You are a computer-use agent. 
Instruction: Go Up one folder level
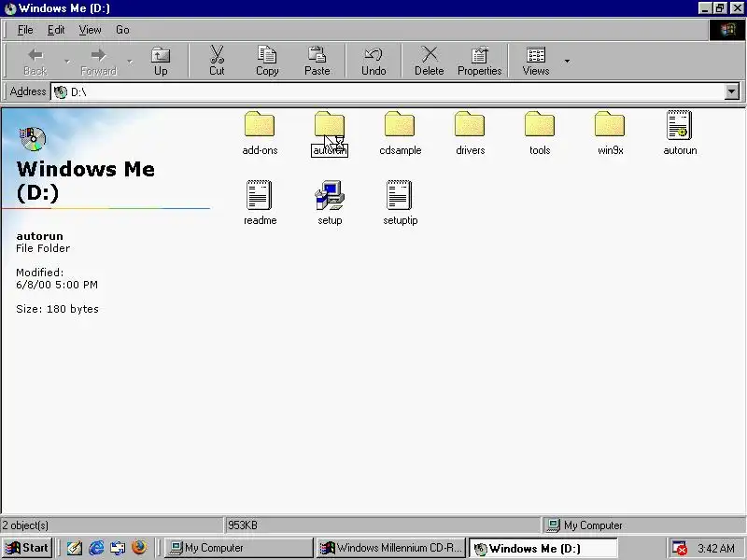tap(161, 62)
